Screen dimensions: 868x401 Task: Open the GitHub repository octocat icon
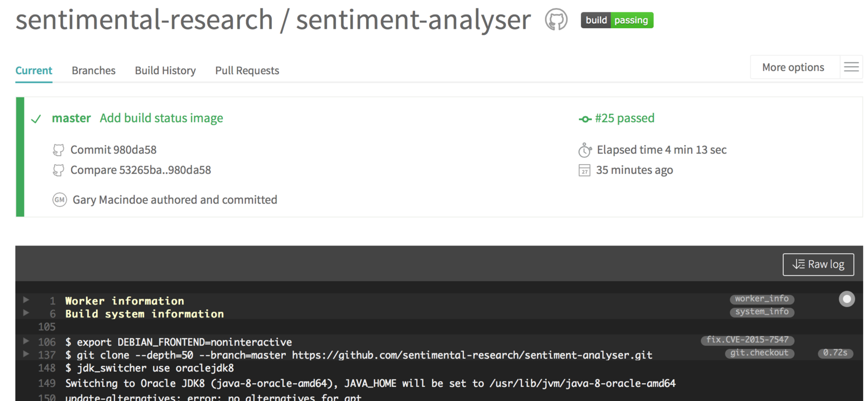tap(556, 20)
